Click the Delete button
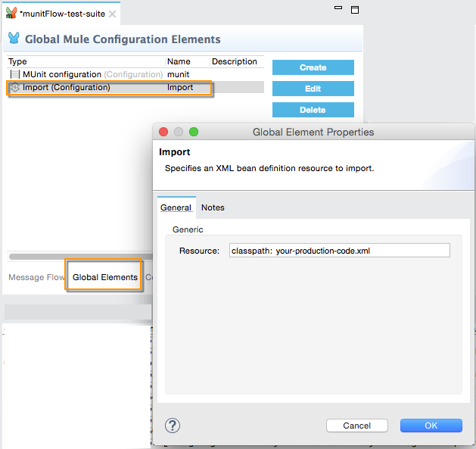 [313, 110]
